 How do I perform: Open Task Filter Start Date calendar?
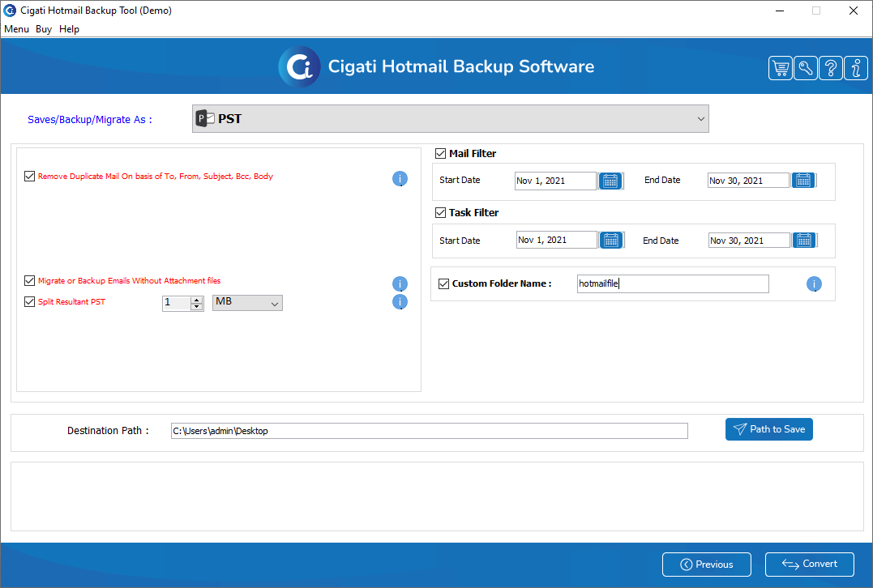(611, 240)
